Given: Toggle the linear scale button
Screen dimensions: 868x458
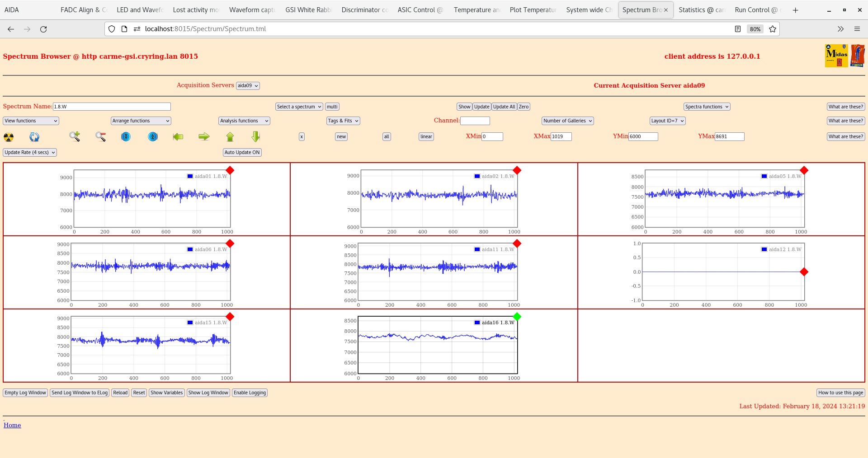Looking at the screenshot, I should [x=426, y=136].
